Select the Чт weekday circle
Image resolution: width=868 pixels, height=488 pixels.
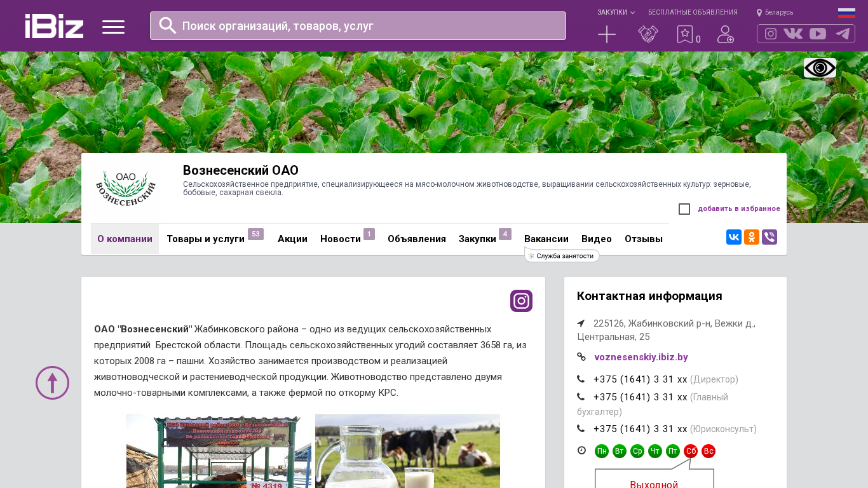(655, 451)
